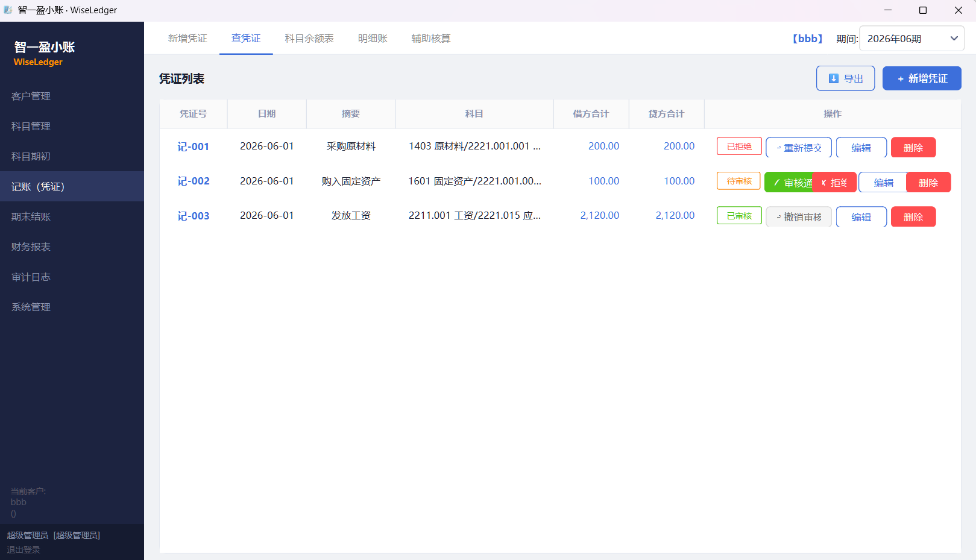Click 贷方合计 column header
Image resolution: width=976 pixels, height=560 pixels.
pos(666,113)
